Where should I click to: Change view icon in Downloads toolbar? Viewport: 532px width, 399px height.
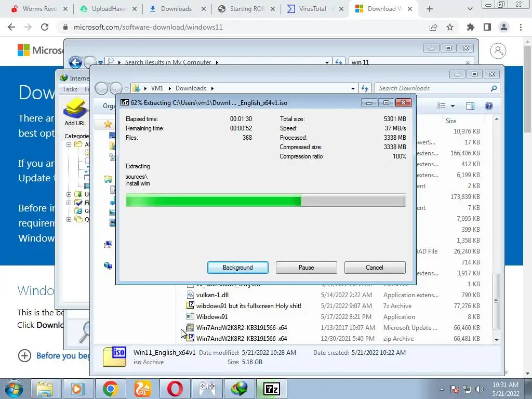pos(442,106)
